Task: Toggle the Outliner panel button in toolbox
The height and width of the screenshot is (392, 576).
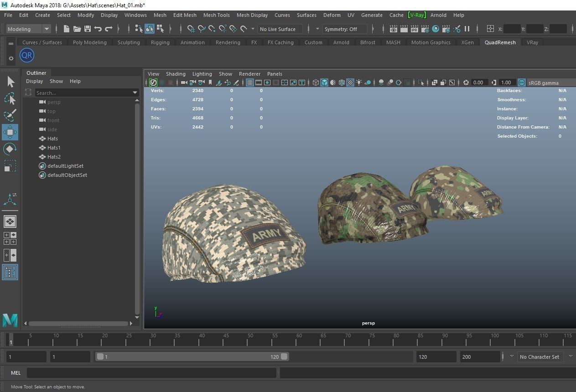Action: pyautogui.click(x=10, y=272)
